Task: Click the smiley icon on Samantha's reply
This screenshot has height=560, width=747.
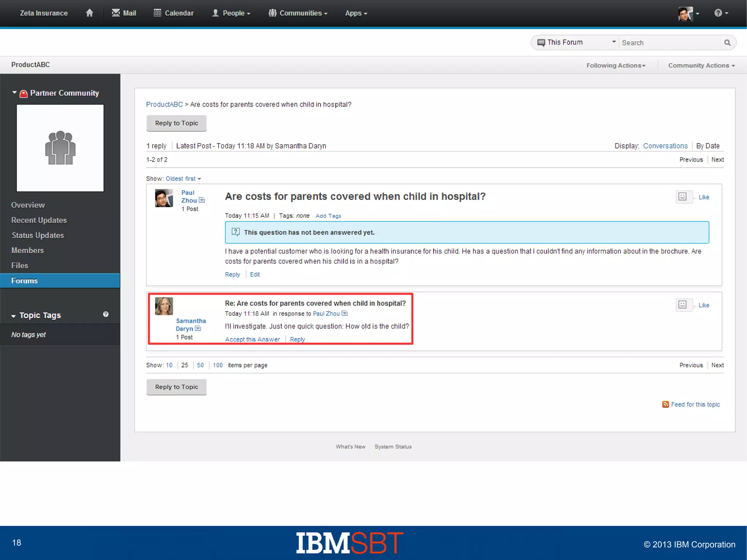Action: (682, 305)
